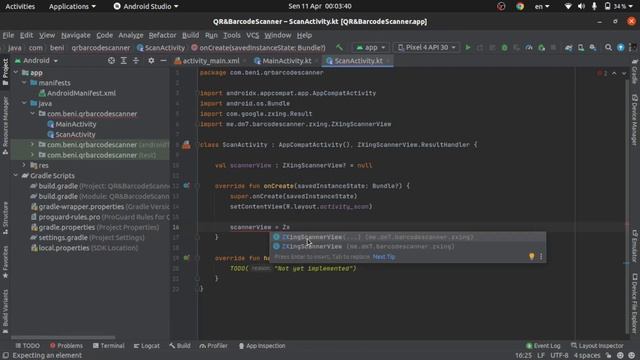Open the Problems tool window
The image size is (640, 360).
(x=66, y=346)
